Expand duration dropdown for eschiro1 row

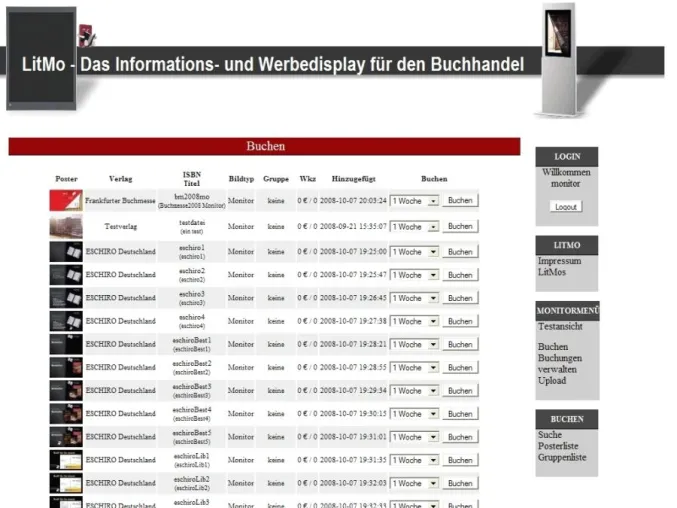coord(414,252)
